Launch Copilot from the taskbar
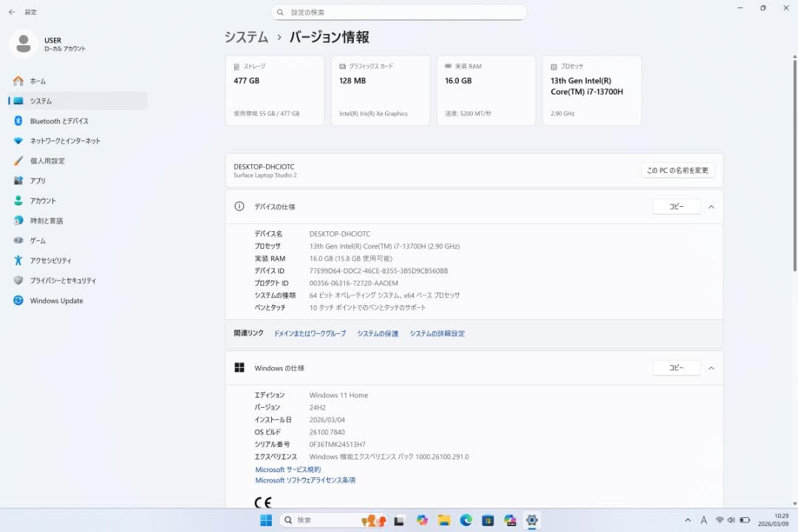This screenshot has height=532, width=798. pyautogui.click(x=422, y=519)
